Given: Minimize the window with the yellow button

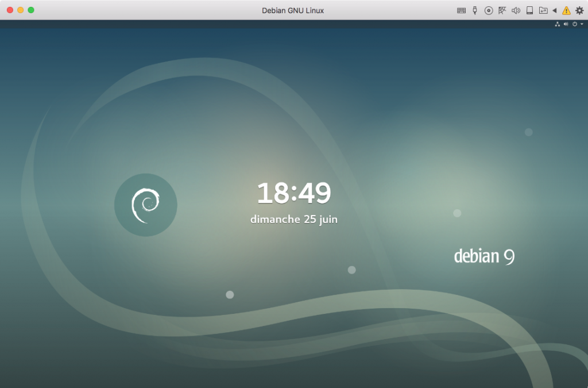Looking at the screenshot, I should (x=19, y=10).
